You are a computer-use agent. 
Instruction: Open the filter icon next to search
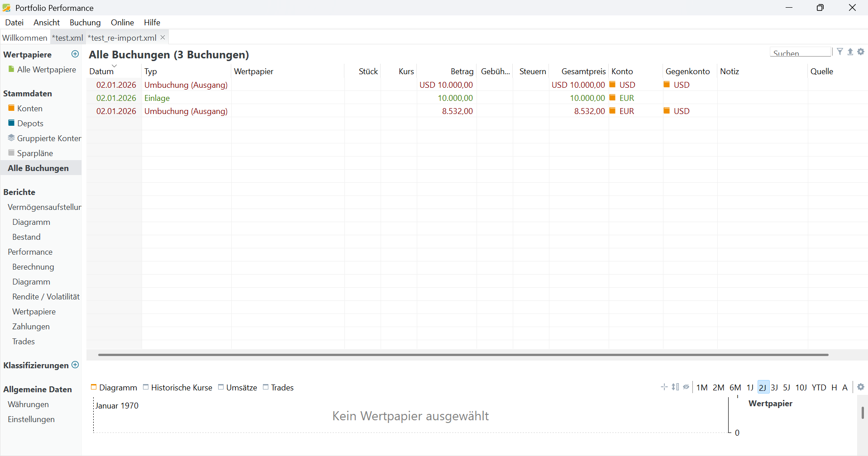click(x=840, y=52)
